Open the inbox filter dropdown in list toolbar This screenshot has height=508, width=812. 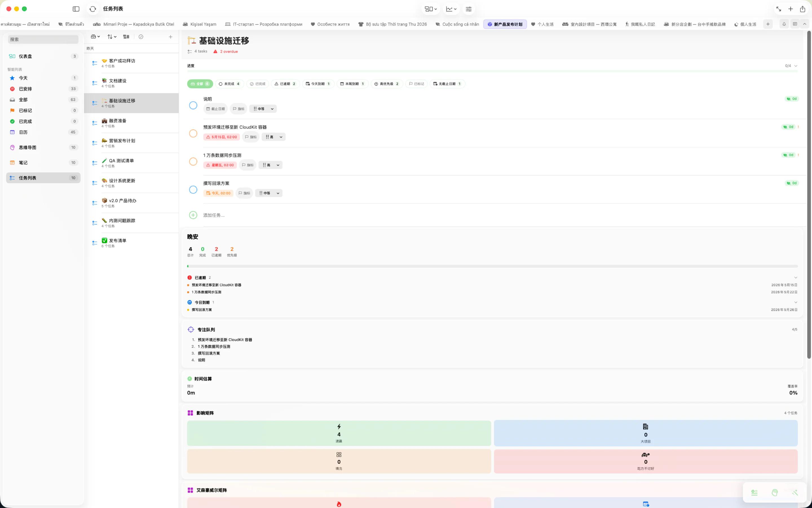tap(95, 37)
